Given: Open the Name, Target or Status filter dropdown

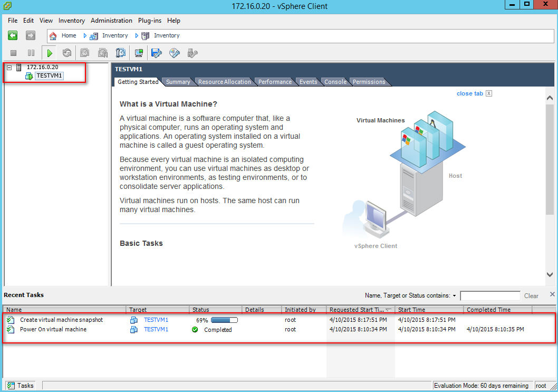Looking at the screenshot, I should 455,295.
